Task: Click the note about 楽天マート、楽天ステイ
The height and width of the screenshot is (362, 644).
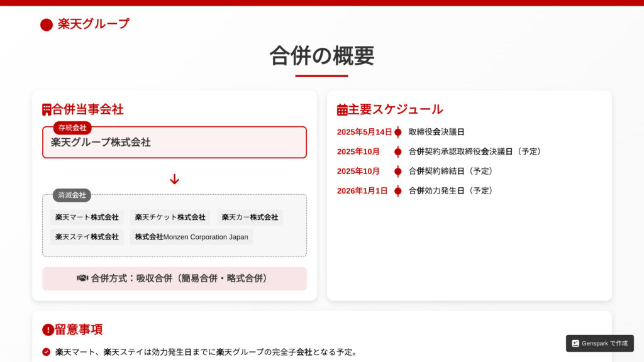Action: 208,352
